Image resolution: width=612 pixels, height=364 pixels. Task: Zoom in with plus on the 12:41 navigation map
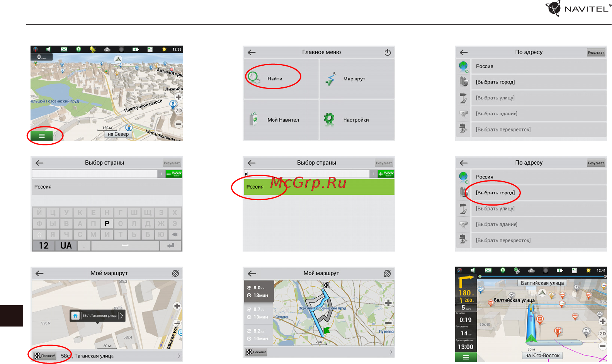603,321
